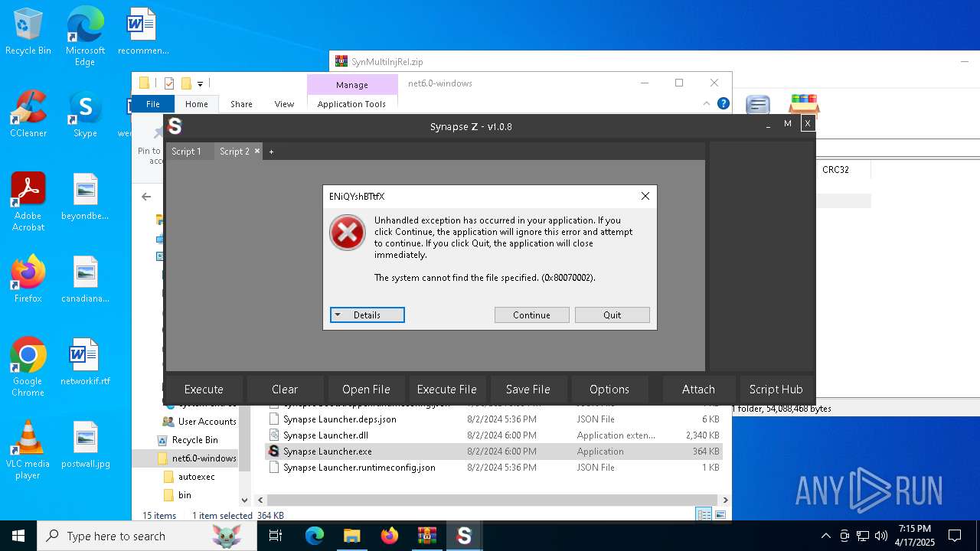The height and width of the screenshot is (551, 980).
Task: Switch Explorer to details view icon
Action: click(x=704, y=515)
